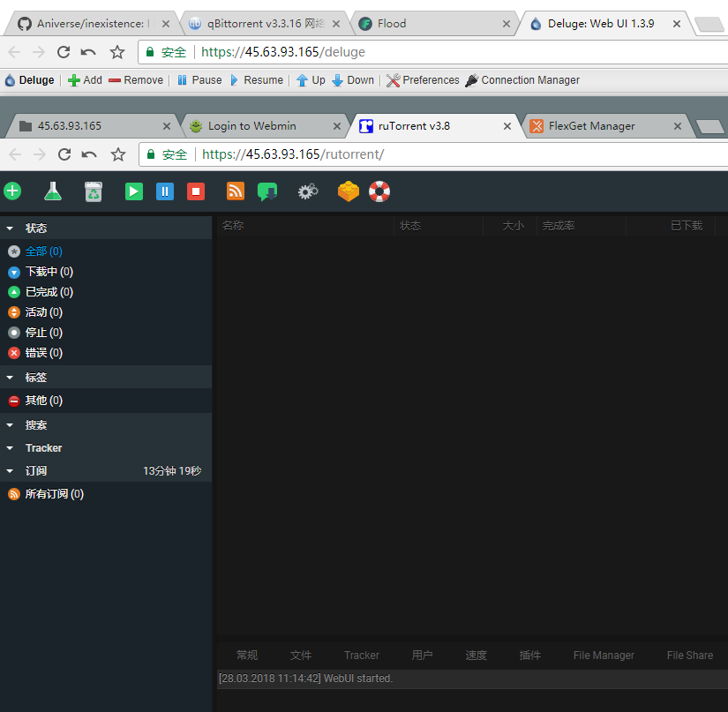Image resolution: width=728 pixels, height=712 pixels.
Task: Click the back arrow in ruTorrent browser window
Action: click(x=15, y=154)
